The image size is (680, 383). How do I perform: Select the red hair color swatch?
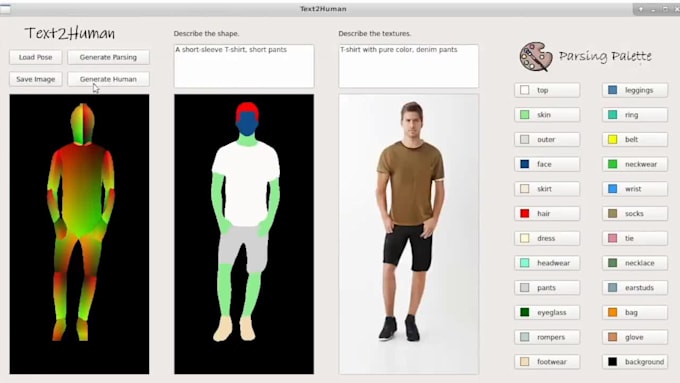click(525, 213)
